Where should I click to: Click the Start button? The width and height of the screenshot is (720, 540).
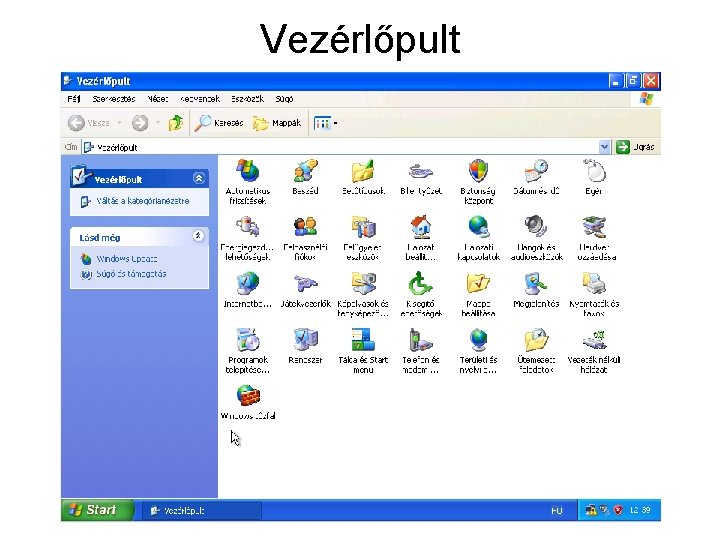click(97, 510)
